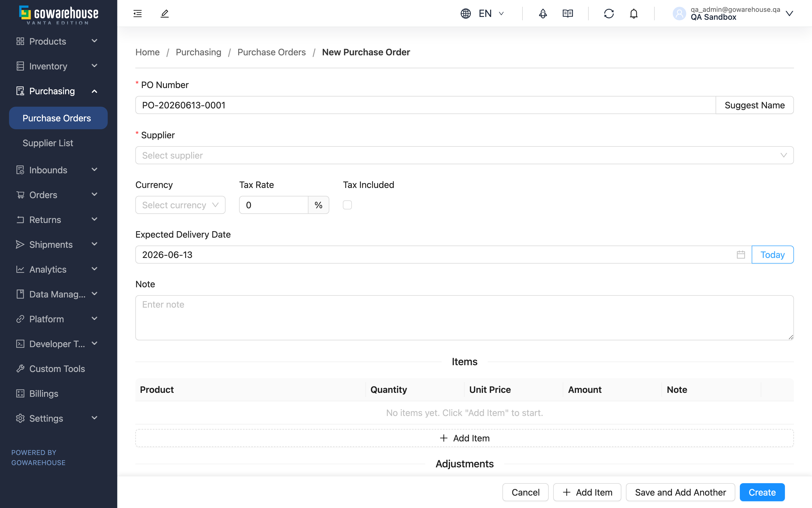
Task: Open the EN language dropdown
Action: [491, 14]
